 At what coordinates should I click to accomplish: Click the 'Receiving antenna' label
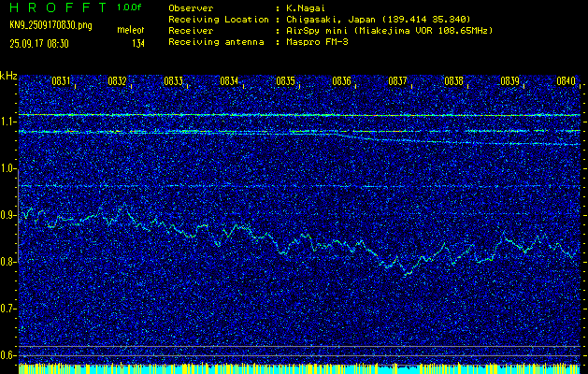216,42
